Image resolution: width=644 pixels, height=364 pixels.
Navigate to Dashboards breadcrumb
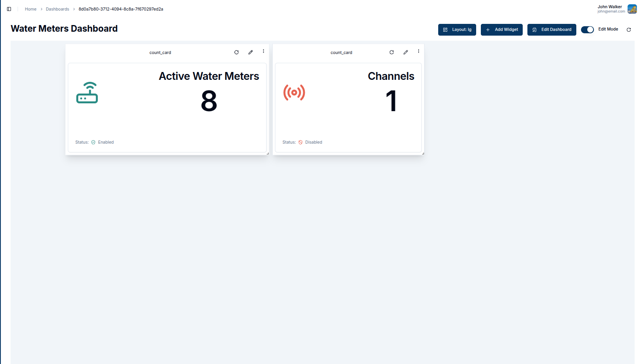click(58, 9)
